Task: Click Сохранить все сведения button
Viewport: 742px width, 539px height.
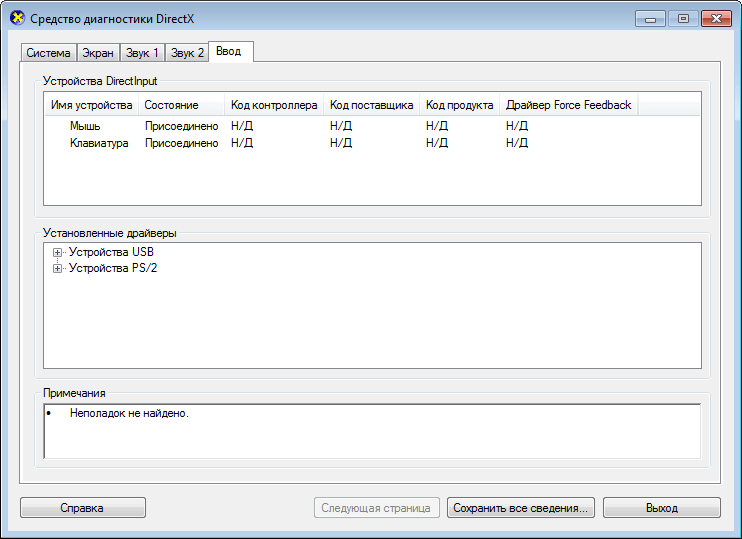Action: point(521,508)
